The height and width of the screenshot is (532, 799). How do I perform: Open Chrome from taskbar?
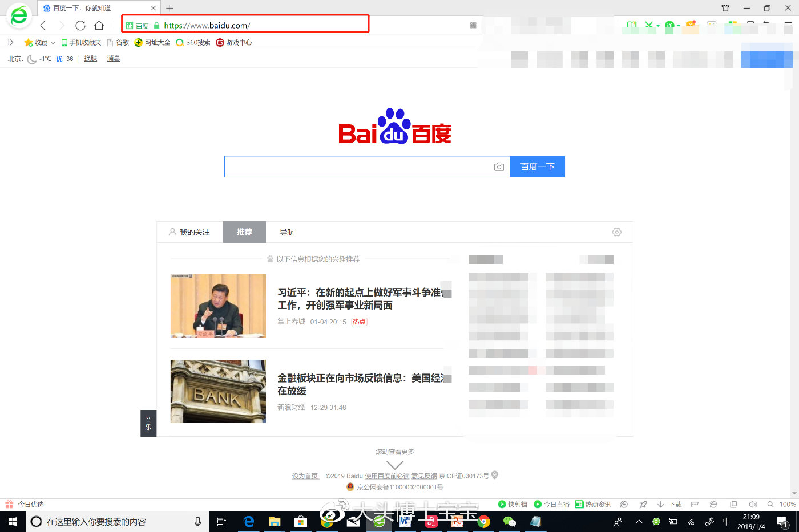point(483,522)
